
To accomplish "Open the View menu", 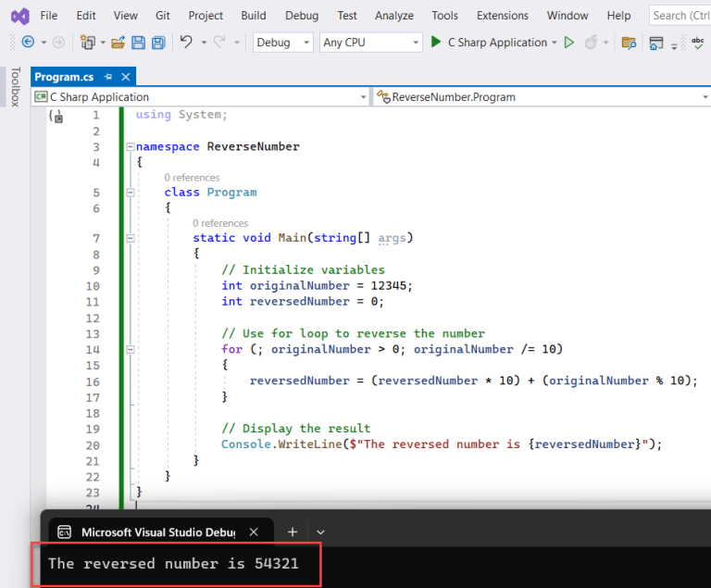I will (126, 16).
